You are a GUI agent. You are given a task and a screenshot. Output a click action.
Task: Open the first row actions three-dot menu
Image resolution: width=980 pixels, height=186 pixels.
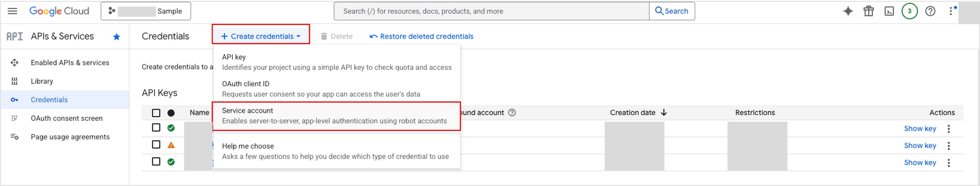point(949,129)
